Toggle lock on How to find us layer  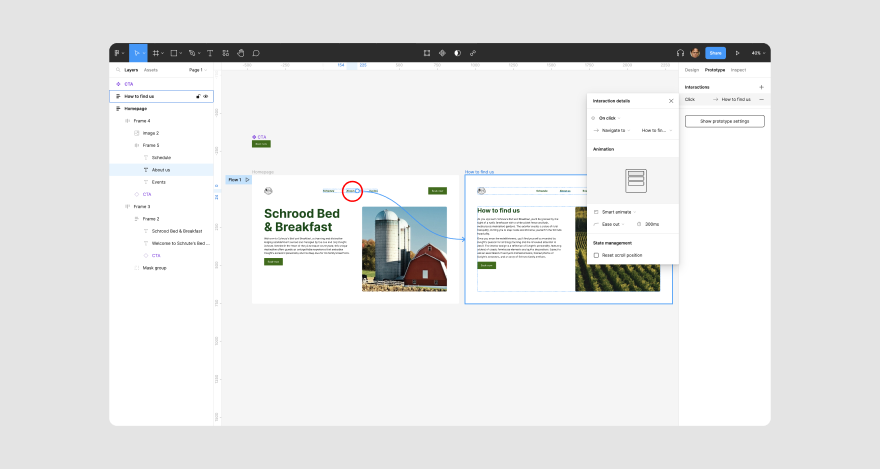click(198, 96)
